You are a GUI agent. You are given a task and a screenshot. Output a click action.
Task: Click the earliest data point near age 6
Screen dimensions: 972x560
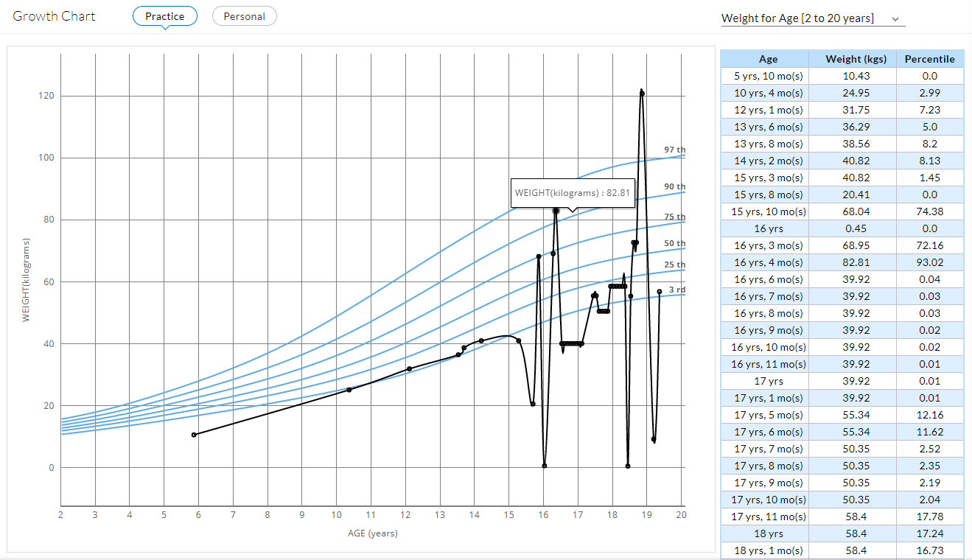195,434
